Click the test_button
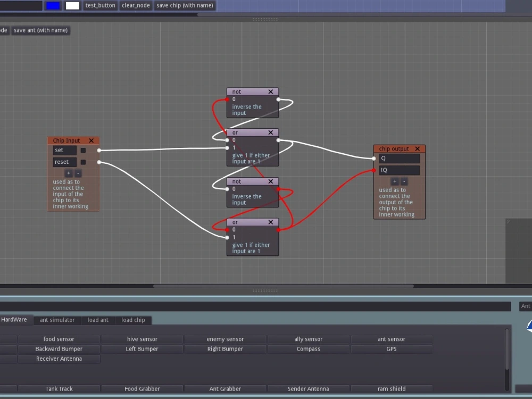Image resolution: width=532 pixels, height=399 pixels. pos(100,5)
